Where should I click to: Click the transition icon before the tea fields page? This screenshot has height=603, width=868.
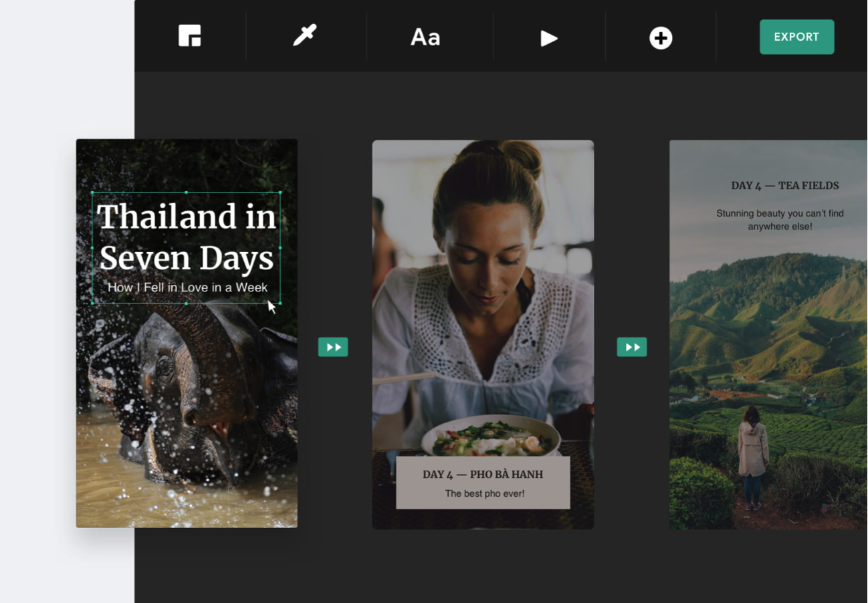tap(631, 346)
